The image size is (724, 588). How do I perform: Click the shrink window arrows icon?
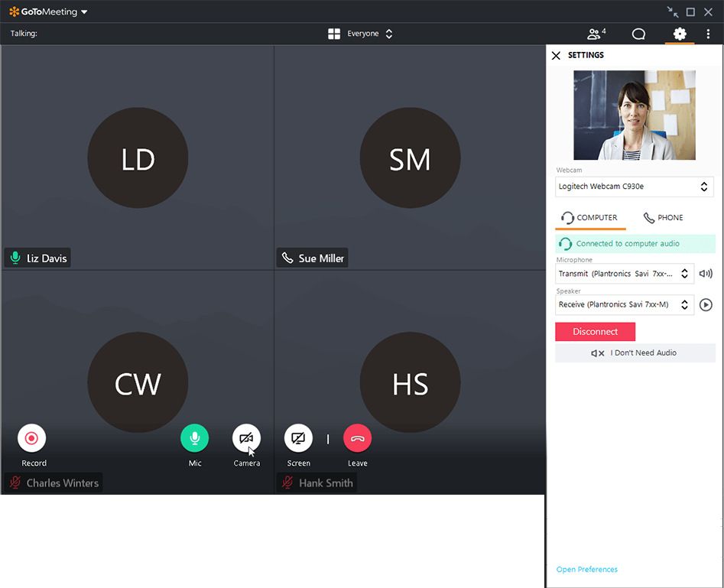[673, 12]
